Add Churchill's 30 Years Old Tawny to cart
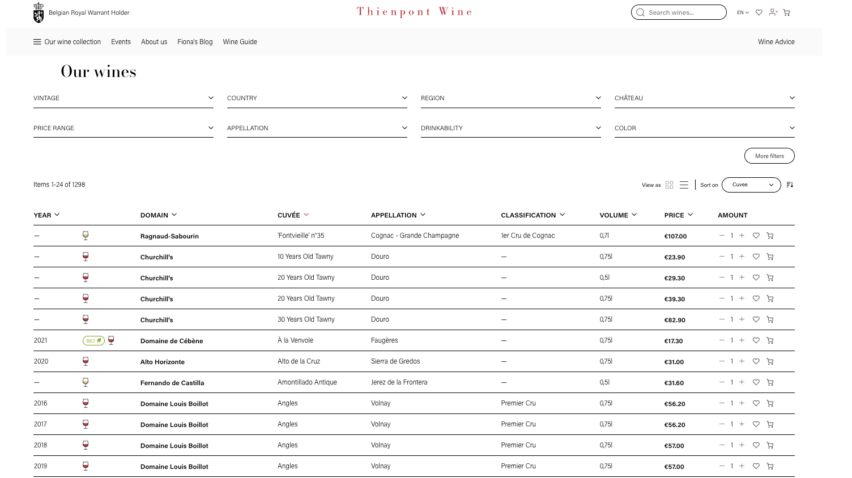The height and width of the screenshot is (478, 852). pos(770,319)
